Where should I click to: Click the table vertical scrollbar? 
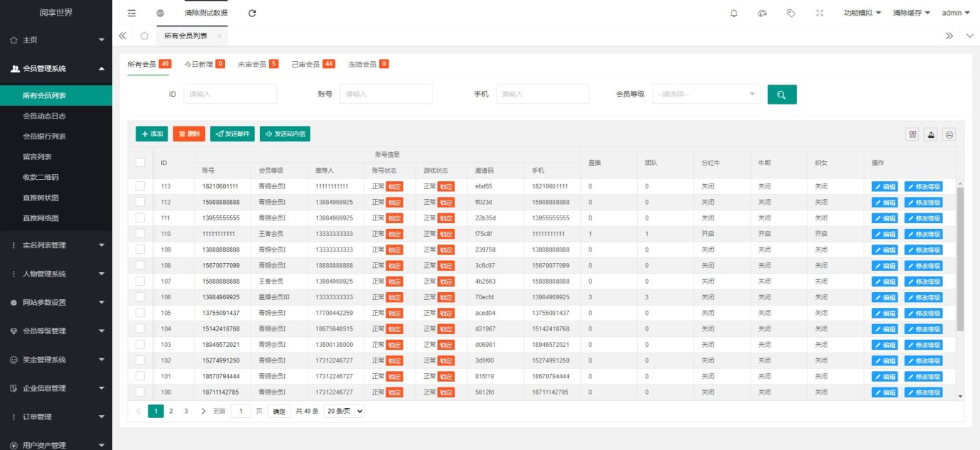(x=960, y=259)
